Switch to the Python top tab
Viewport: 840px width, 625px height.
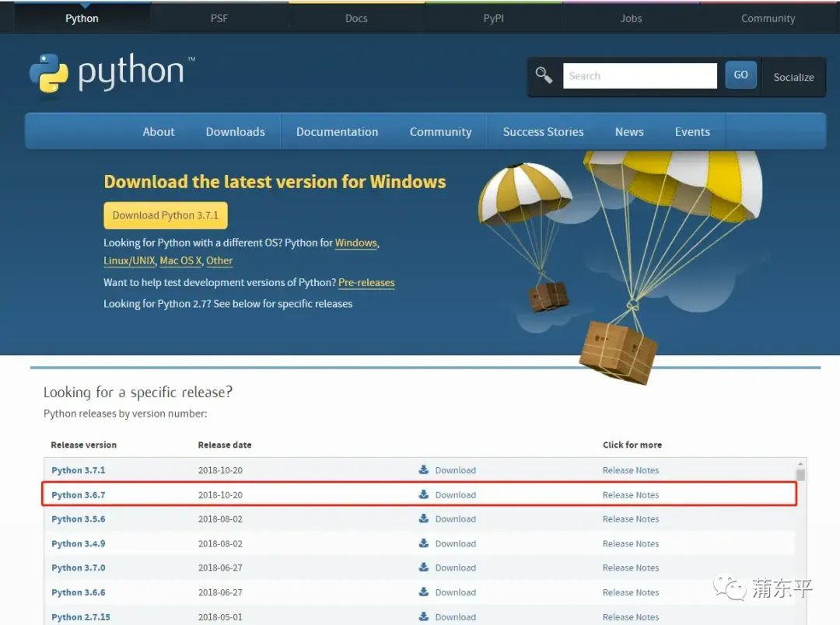[x=82, y=18]
